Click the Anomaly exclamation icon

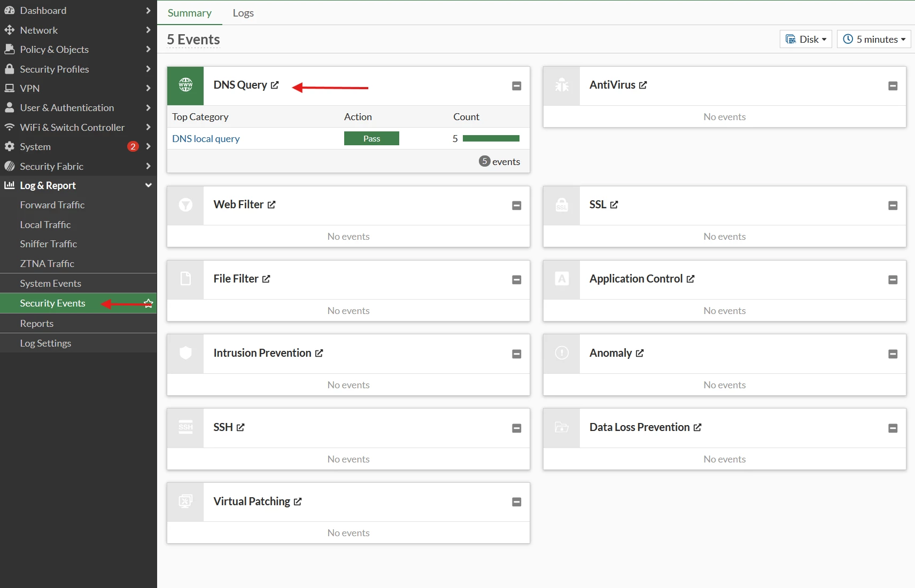coord(562,353)
